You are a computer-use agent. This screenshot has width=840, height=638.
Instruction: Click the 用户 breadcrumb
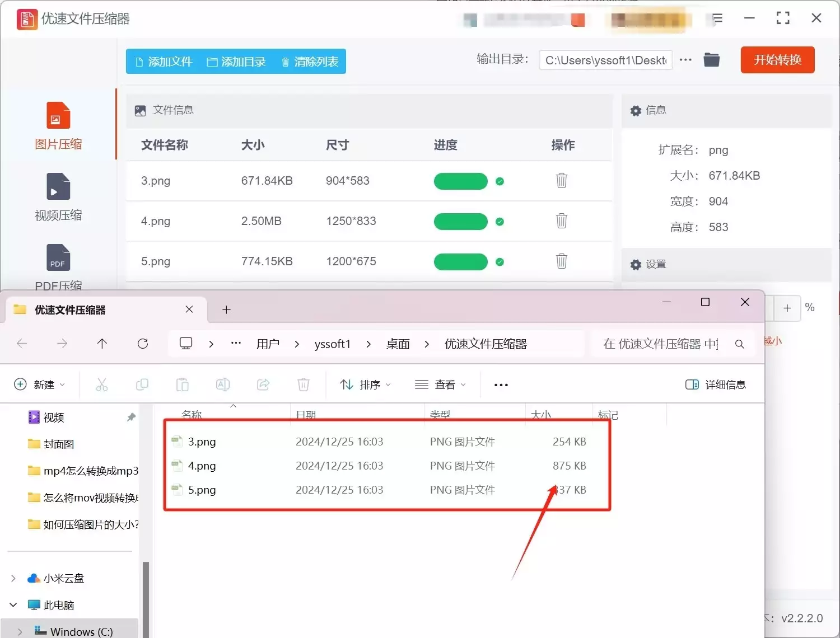[268, 344]
